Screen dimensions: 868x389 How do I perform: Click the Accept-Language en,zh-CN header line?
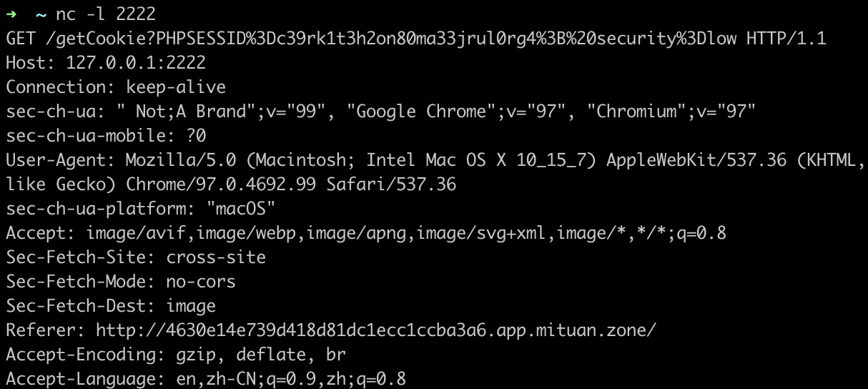(206, 379)
